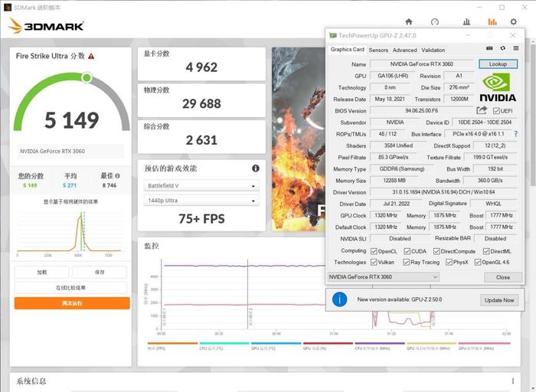This screenshot has height=392, width=536.
Task: Click the Device ID value 10DE 2504
Action: pyautogui.click(x=485, y=122)
